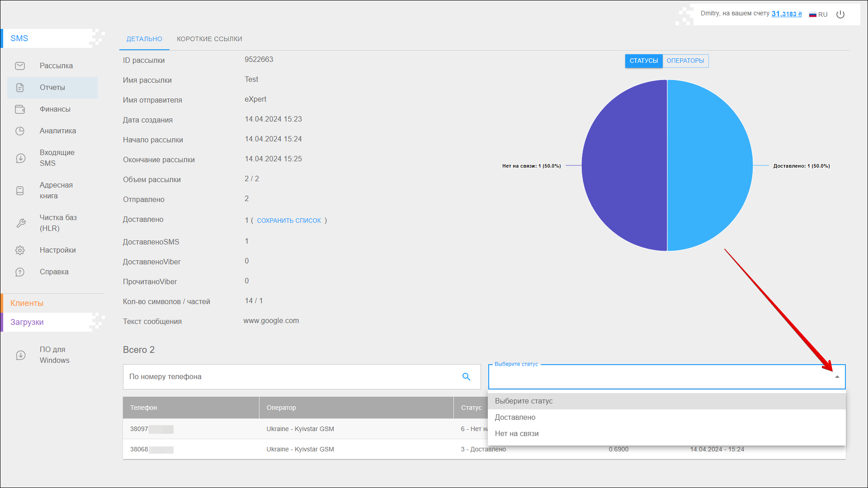
Task: Click the light blue Доставлено pie slice
Action: (x=710, y=165)
